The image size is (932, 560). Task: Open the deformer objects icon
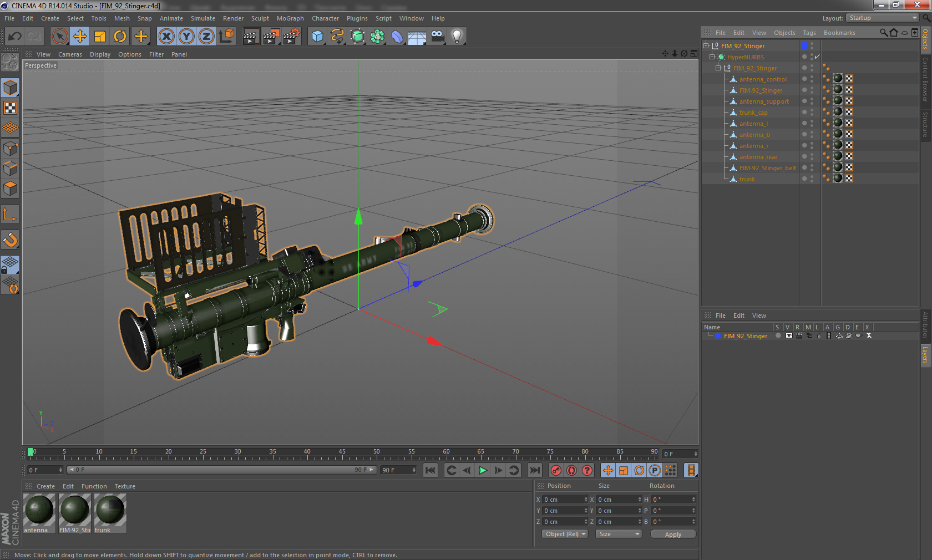pyautogui.click(x=397, y=37)
